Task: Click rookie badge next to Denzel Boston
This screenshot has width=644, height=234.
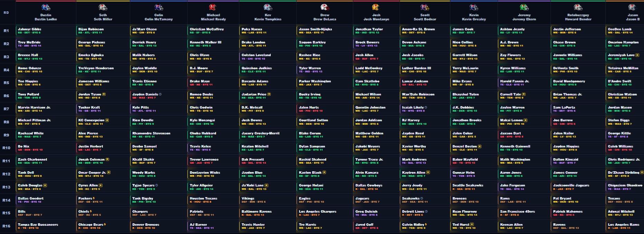Action: point(480,146)
